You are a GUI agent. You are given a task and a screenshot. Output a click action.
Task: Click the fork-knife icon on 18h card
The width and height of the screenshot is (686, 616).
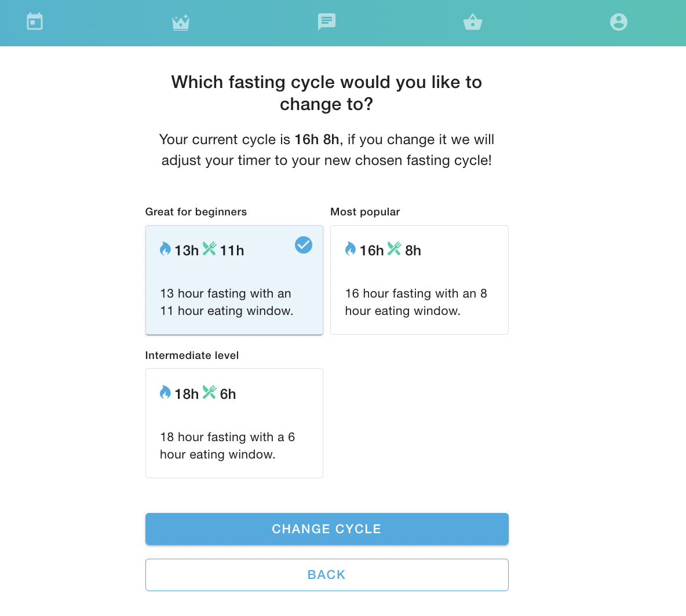[209, 393]
